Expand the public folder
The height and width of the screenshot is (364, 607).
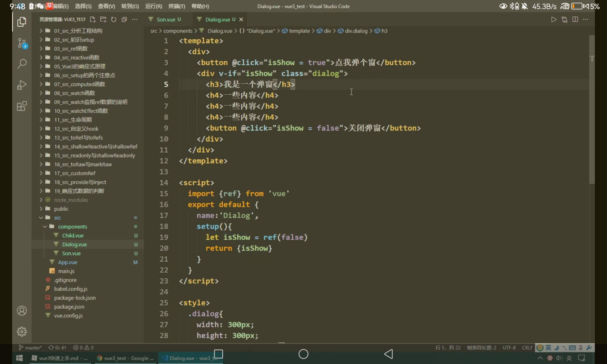tap(61, 209)
